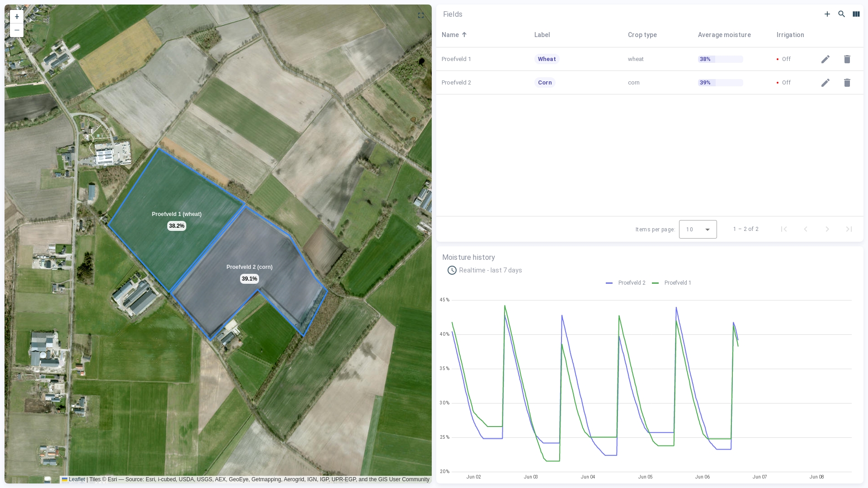The width and height of the screenshot is (868, 488).
Task: Go to last page of fields
Action: 849,229
